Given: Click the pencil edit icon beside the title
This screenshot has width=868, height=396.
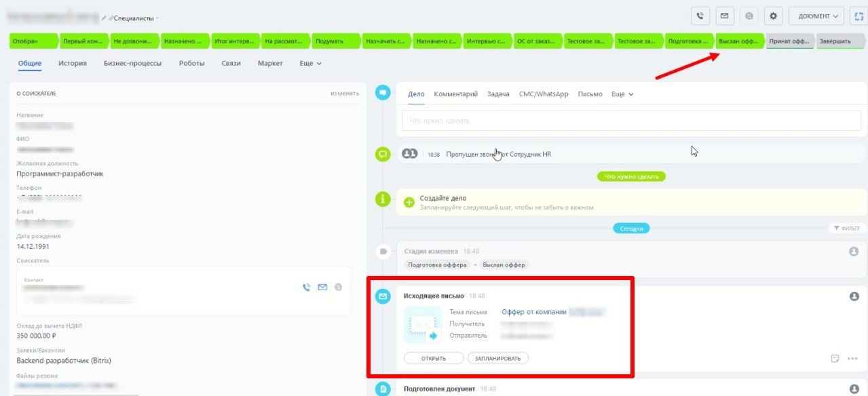Looking at the screenshot, I should point(104,18).
